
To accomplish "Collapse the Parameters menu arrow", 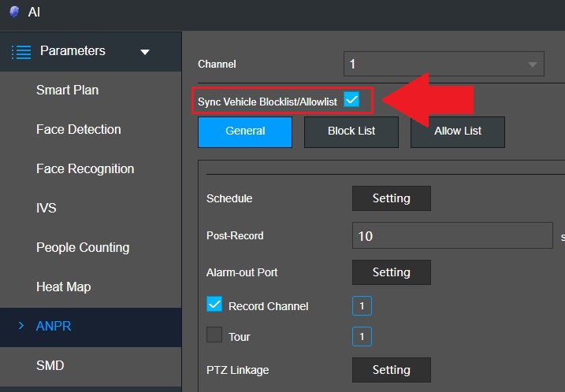I will tap(145, 52).
